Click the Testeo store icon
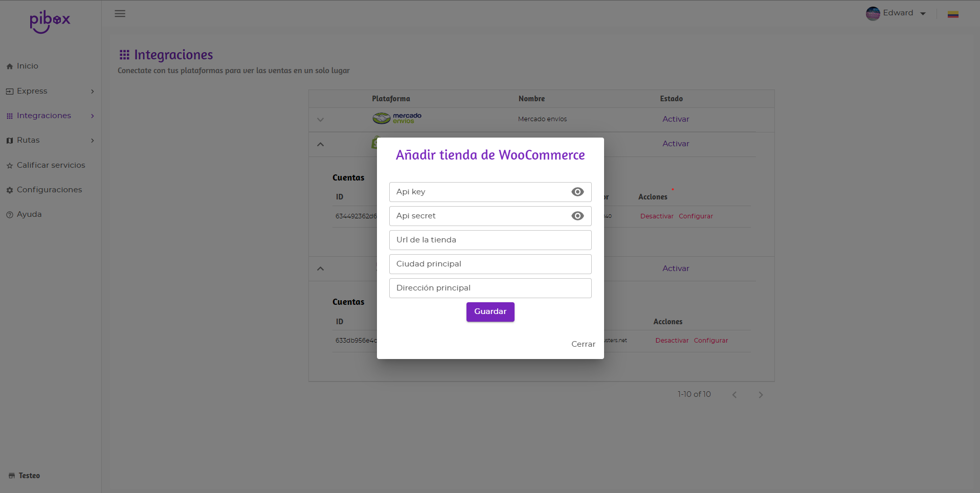Image resolution: width=980 pixels, height=493 pixels. [x=12, y=476]
